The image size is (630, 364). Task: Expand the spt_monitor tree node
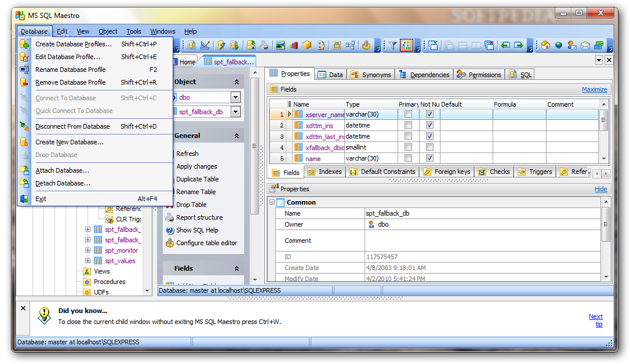coord(88,250)
